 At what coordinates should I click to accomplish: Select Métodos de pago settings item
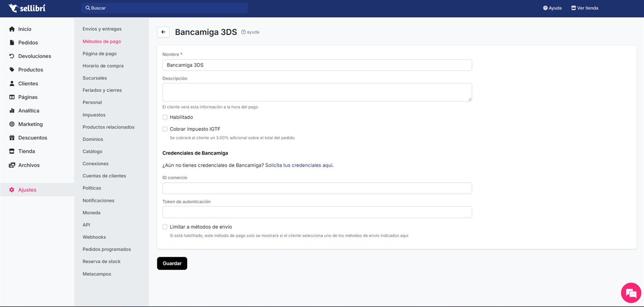pyautogui.click(x=102, y=41)
